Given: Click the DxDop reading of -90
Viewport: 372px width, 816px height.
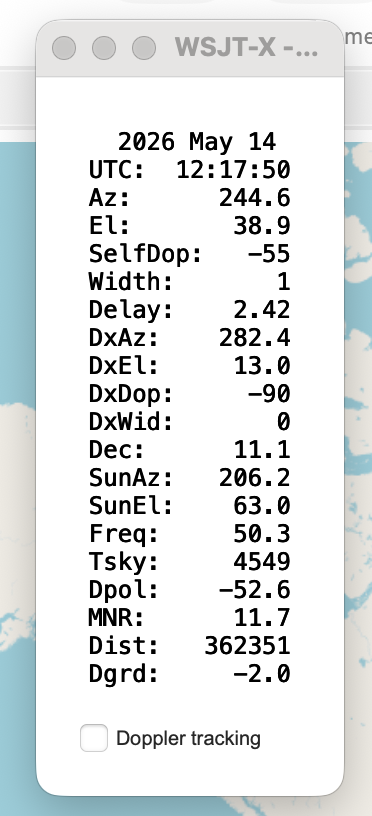Looking at the screenshot, I should click(x=269, y=394).
